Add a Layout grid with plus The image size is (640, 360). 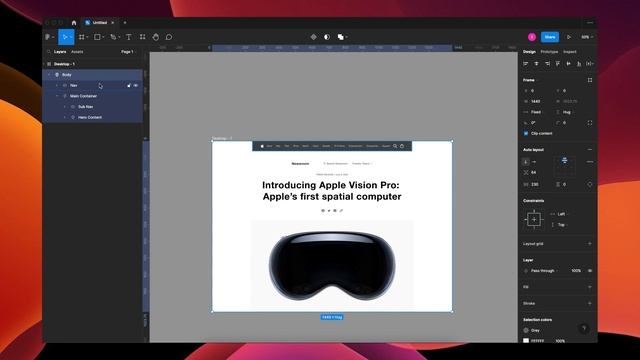(x=590, y=244)
